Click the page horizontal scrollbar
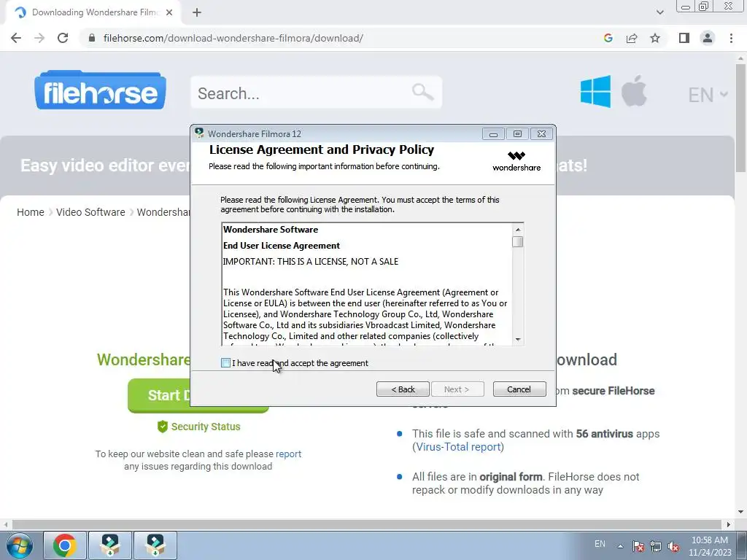This screenshot has height=560, width=747. [x=367, y=524]
